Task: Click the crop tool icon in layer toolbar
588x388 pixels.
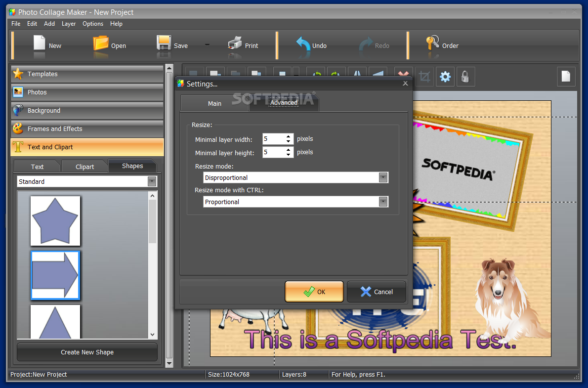Action: click(x=424, y=77)
